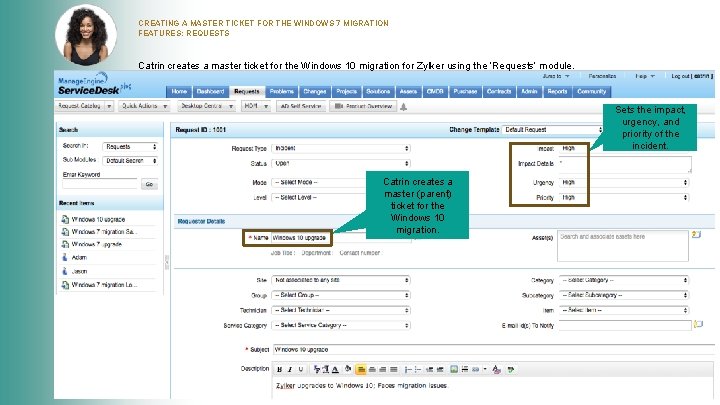
Task: Apply underline formatting in Description toolbar
Action: pos(301,370)
